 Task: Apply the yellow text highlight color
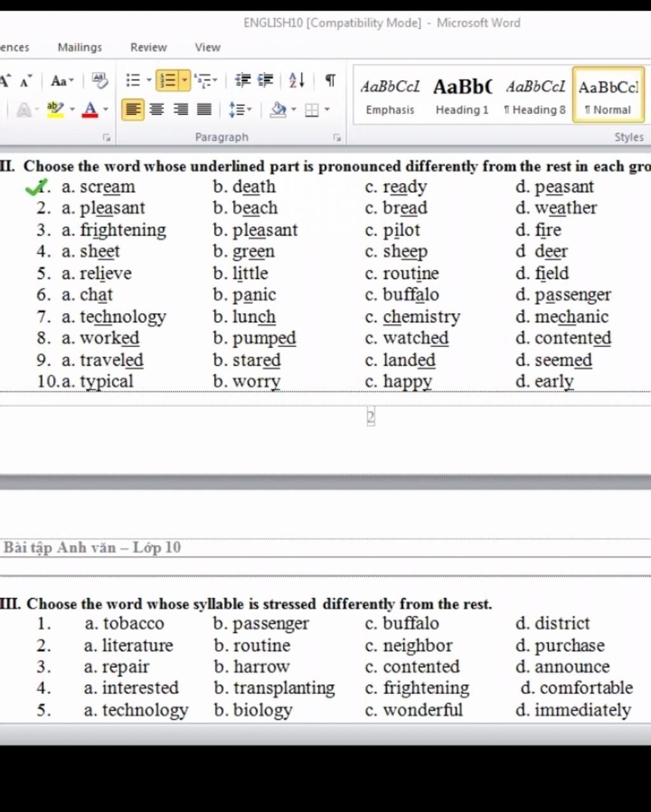tap(55, 110)
